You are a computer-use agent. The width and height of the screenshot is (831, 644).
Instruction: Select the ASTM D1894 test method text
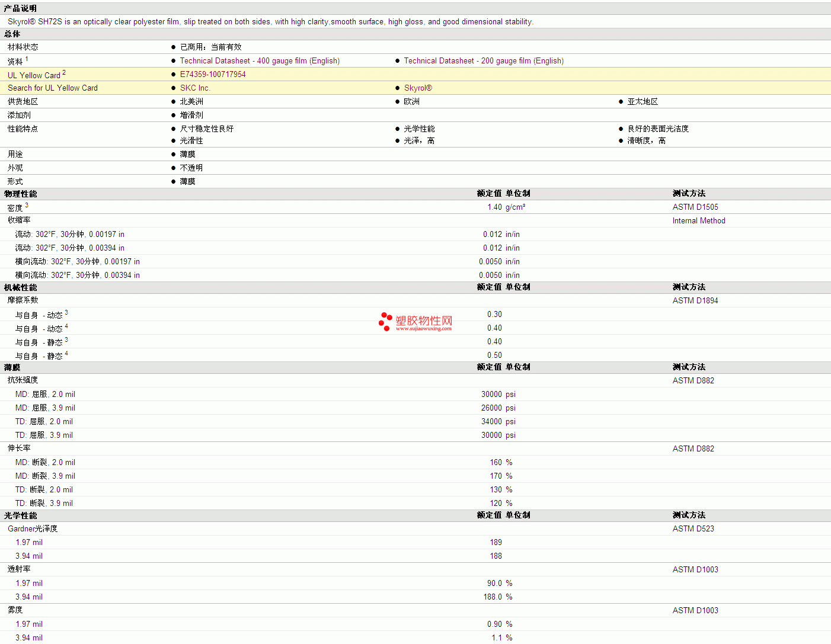(x=695, y=301)
